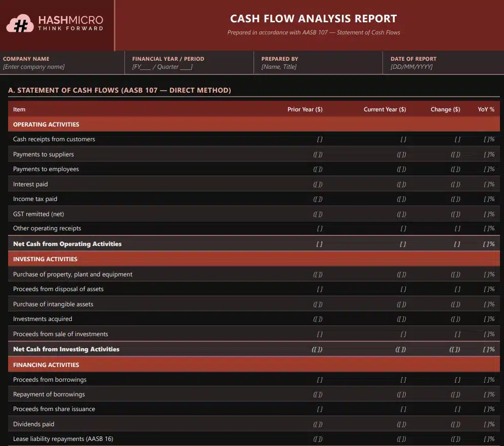Click Current Year cell for Proceeds from borrowings
The image size is (504, 446).
point(403,380)
